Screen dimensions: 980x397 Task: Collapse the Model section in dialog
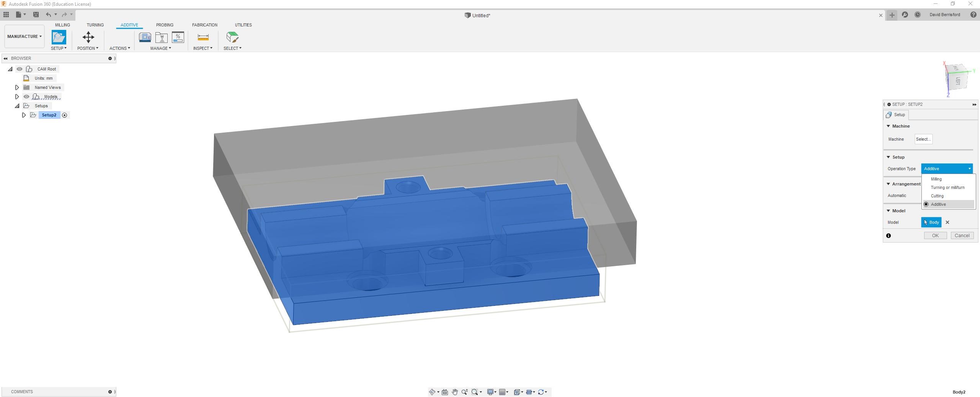tap(889, 211)
